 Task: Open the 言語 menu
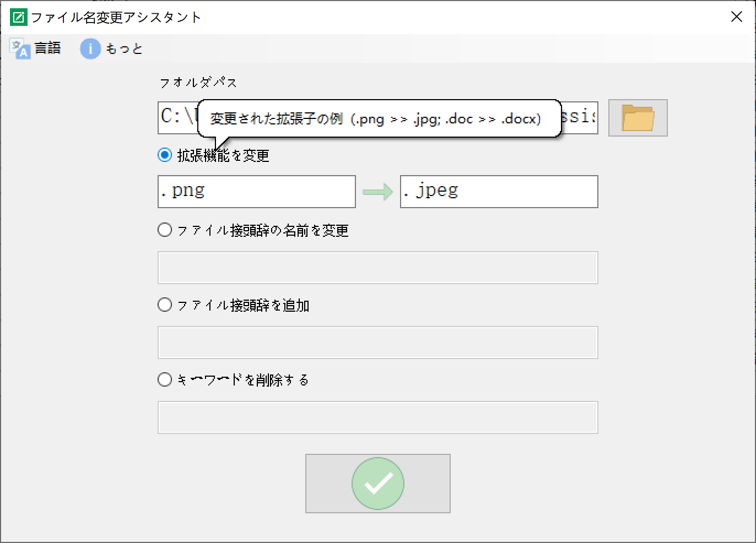(x=47, y=48)
